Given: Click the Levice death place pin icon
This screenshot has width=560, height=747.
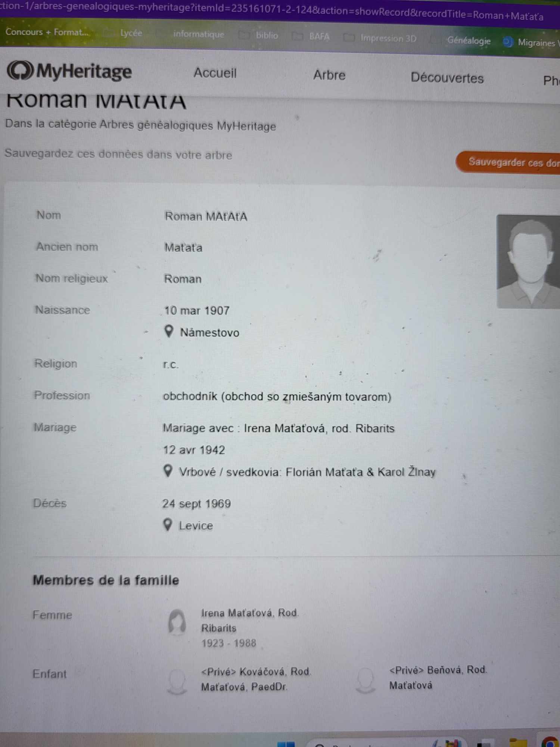Looking at the screenshot, I should coord(168,525).
